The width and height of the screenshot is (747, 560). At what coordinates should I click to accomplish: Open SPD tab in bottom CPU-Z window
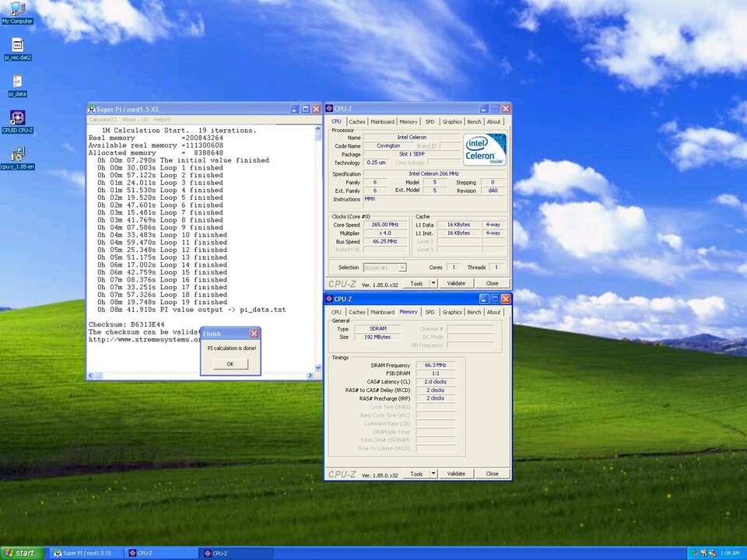point(430,313)
